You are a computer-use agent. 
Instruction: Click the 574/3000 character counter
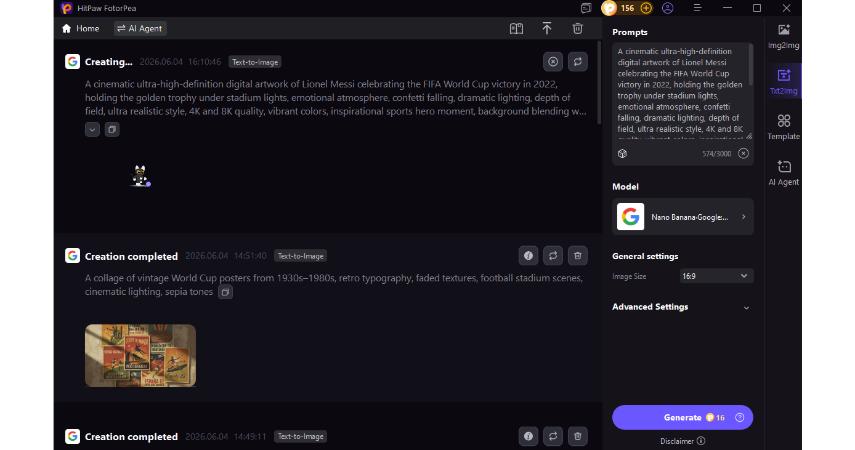716,154
